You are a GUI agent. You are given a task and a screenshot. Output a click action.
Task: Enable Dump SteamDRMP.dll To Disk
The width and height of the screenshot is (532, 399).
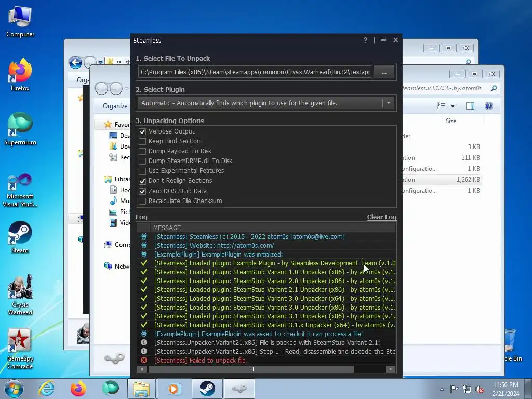pyautogui.click(x=142, y=161)
